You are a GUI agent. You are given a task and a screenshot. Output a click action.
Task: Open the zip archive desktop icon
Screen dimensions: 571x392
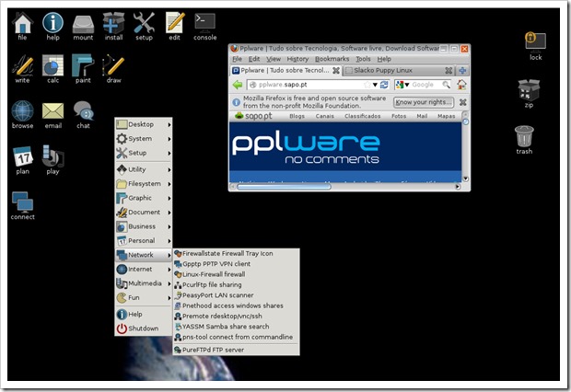point(529,94)
